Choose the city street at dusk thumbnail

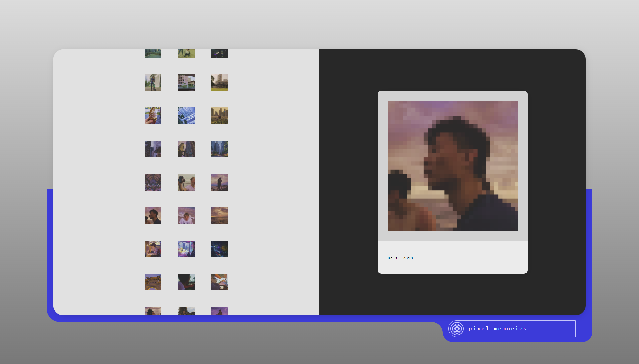[220, 149]
